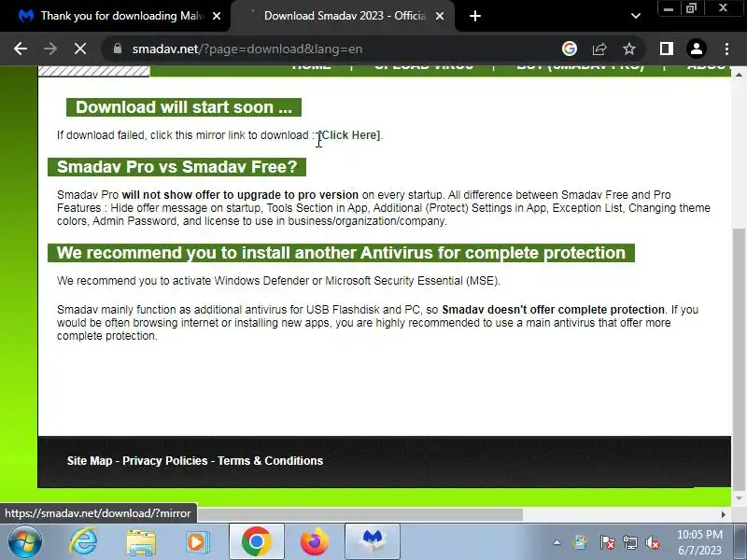Click the "We recommend you to install another Antivirus" heading
747x560 pixels.
point(341,253)
